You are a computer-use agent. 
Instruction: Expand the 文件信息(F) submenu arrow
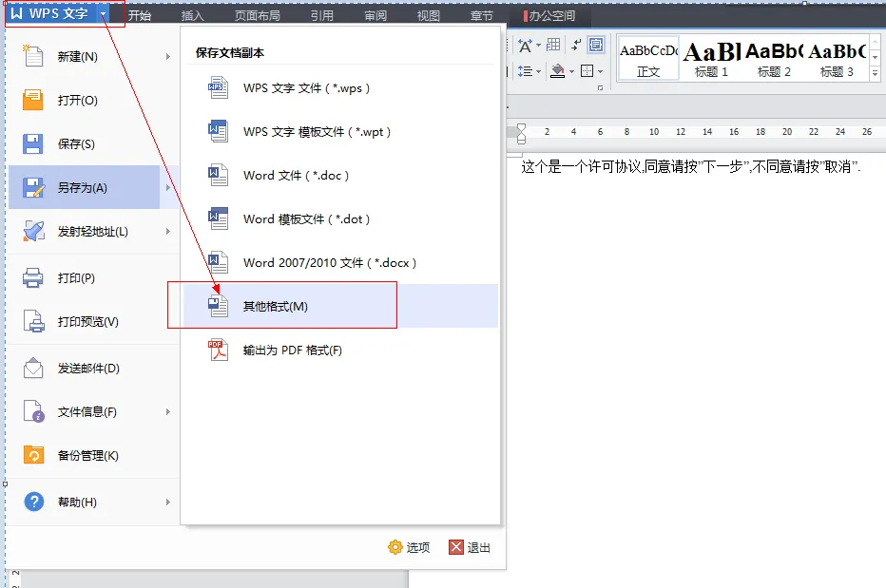[x=168, y=411]
